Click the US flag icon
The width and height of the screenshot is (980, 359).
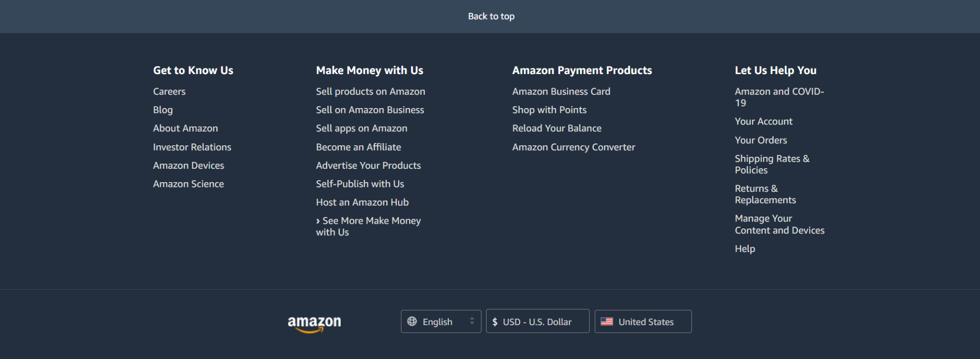pyautogui.click(x=607, y=322)
